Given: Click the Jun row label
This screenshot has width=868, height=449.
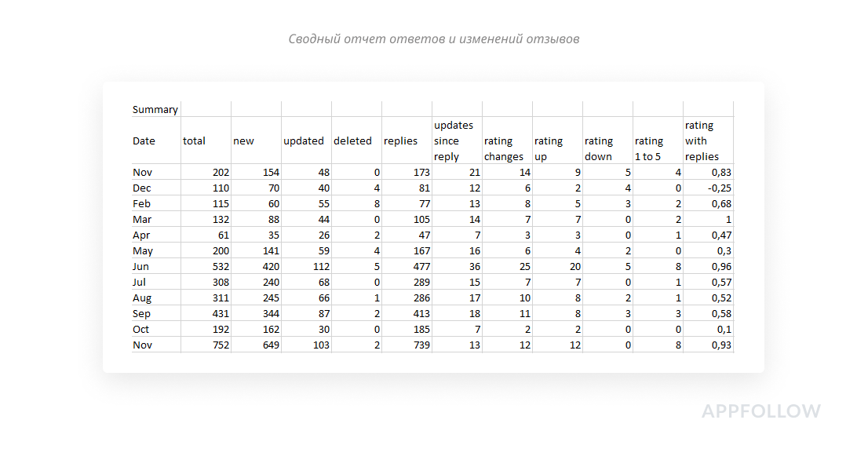Looking at the screenshot, I should pyautogui.click(x=142, y=266).
